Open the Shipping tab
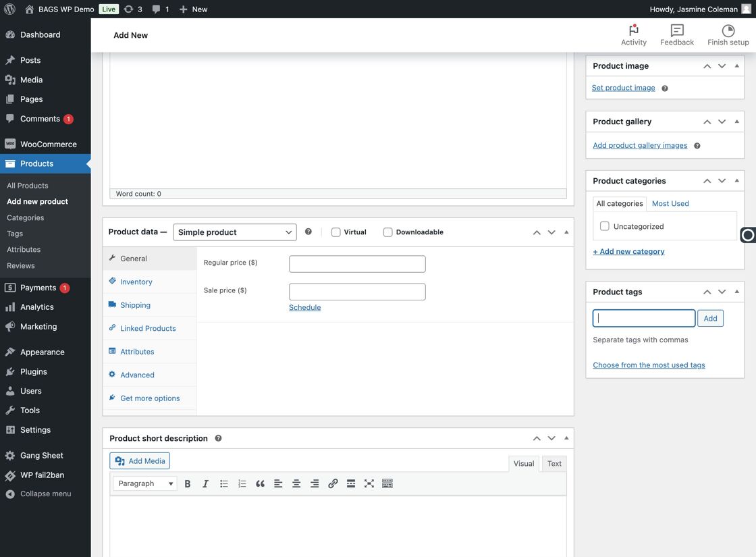 [150, 304]
